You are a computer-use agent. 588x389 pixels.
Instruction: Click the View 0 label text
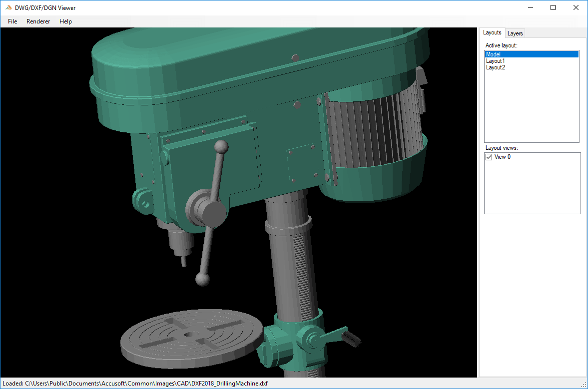(503, 157)
